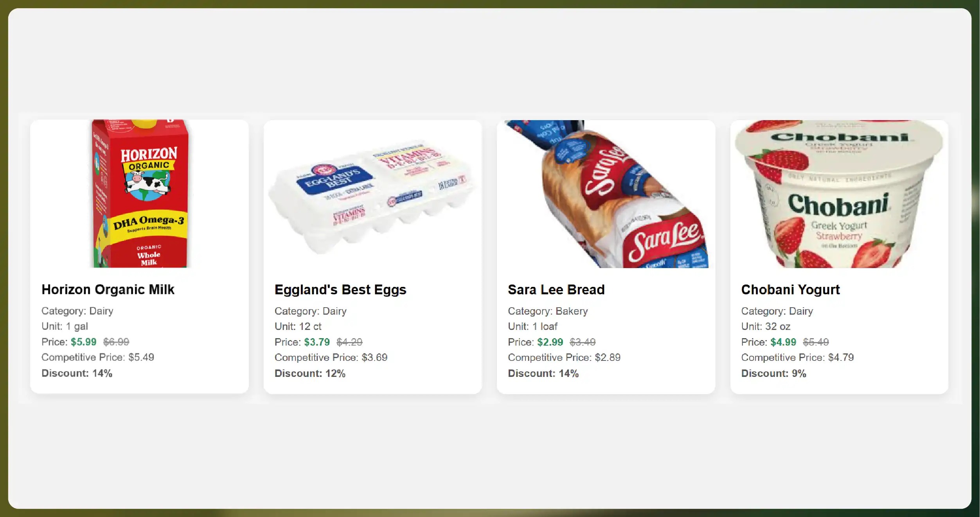Click the crossed-out $6.99 original price
The height and width of the screenshot is (517, 980).
click(x=116, y=342)
